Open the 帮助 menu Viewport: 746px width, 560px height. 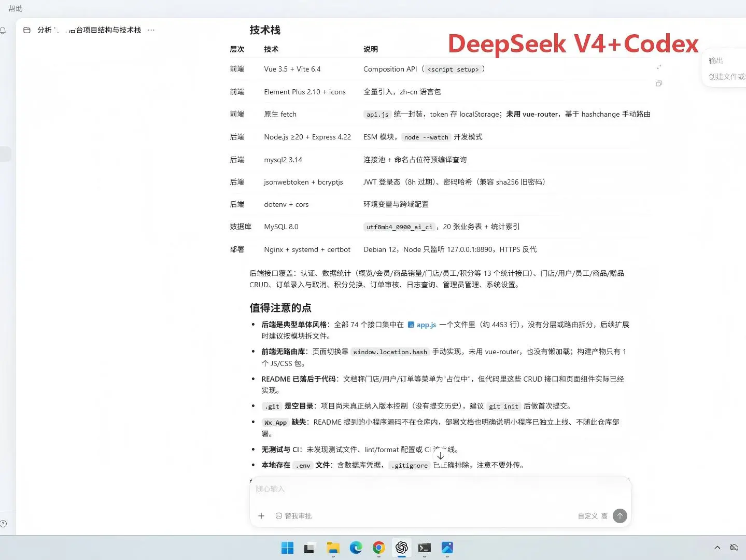click(16, 9)
